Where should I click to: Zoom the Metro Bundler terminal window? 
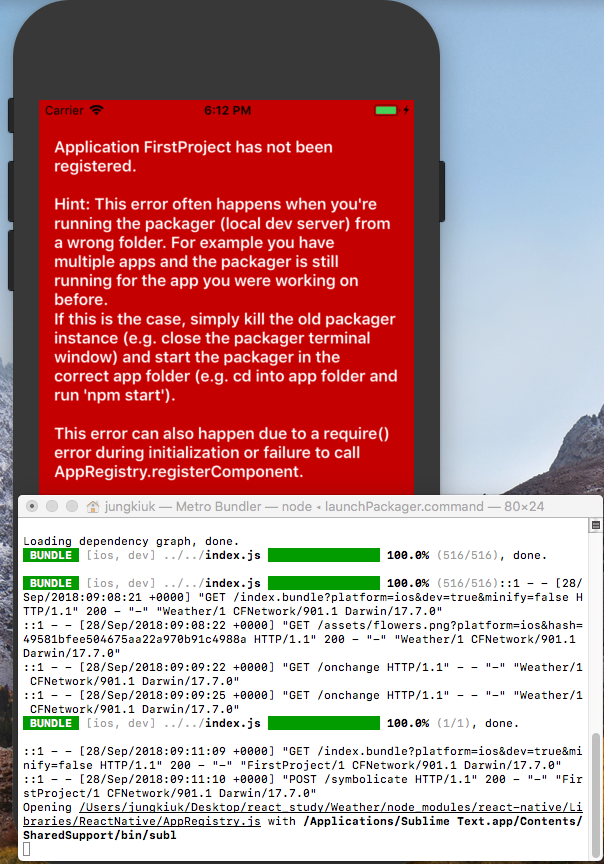click(x=72, y=506)
